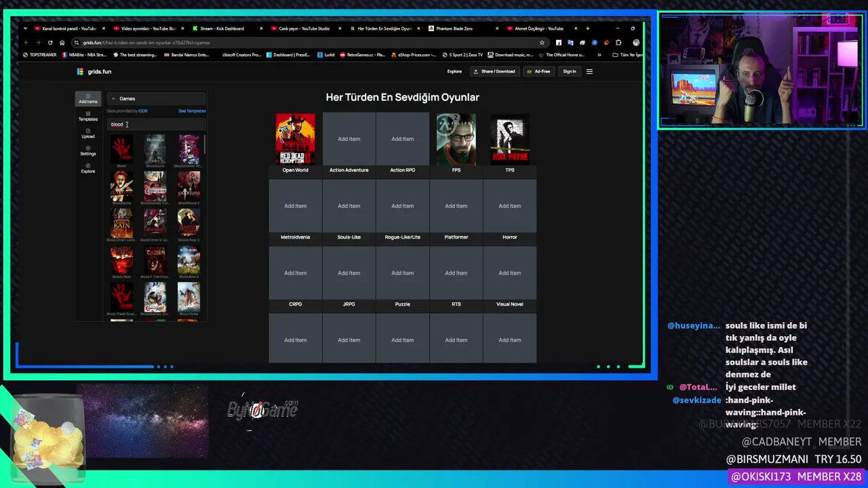Select the Blood II: The Chosen thumbnail
The width and height of the screenshot is (868, 488).
[x=155, y=260]
